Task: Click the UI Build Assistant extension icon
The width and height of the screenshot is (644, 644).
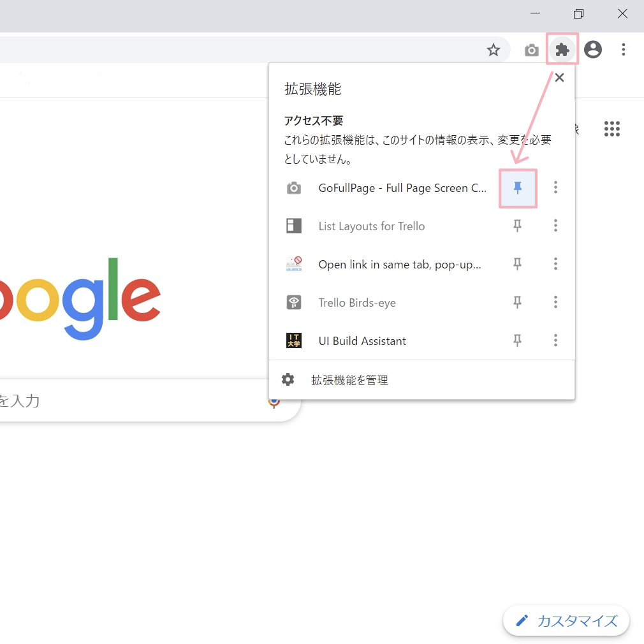Action: (x=294, y=340)
